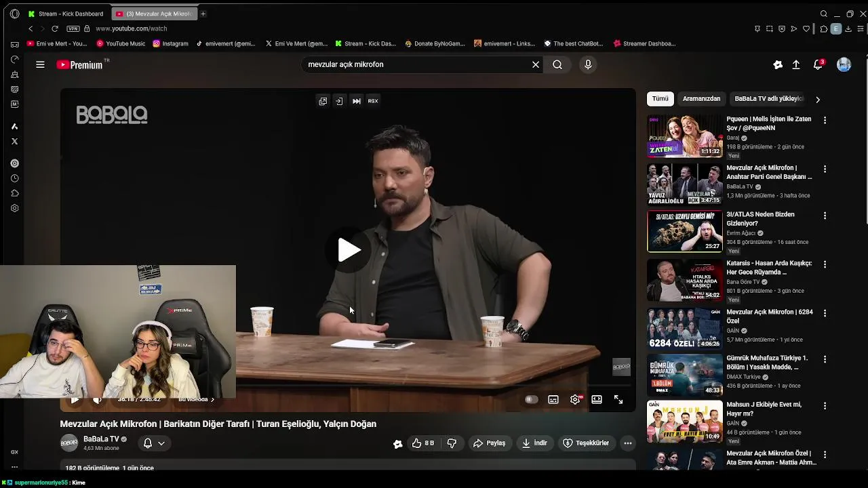868x488 pixels.
Task: Open options for 3I/ATLAS video
Action: click(825, 216)
